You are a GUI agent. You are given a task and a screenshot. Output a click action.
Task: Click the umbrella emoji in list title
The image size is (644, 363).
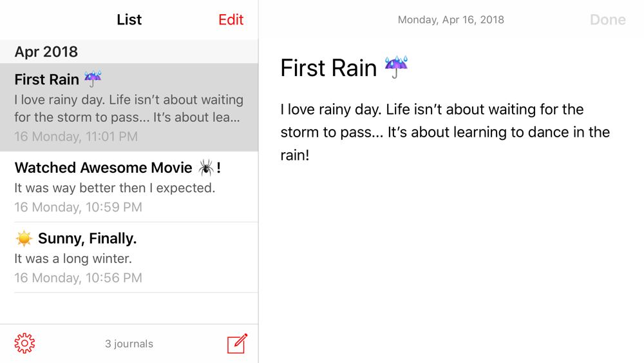click(x=93, y=79)
